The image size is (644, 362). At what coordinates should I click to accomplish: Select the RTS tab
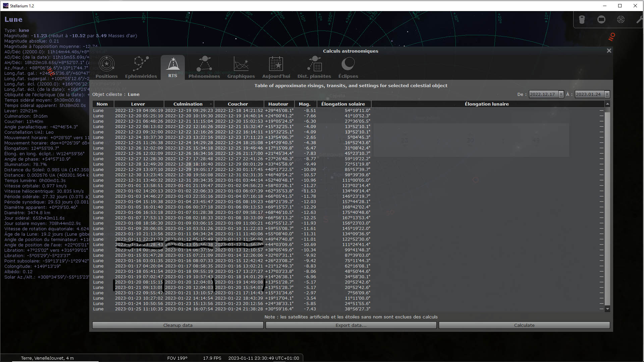click(x=173, y=67)
